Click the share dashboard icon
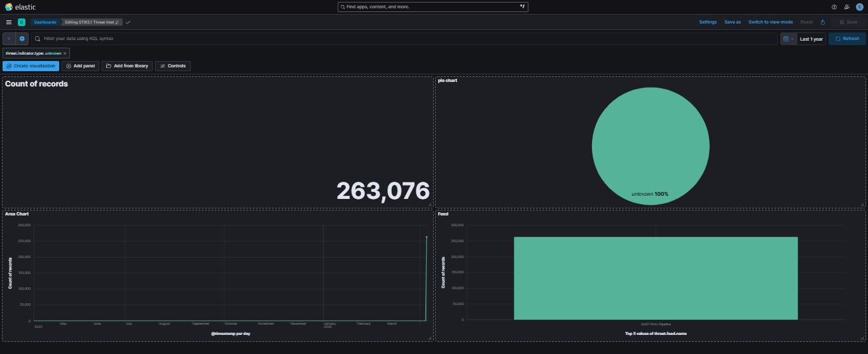868x354 pixels. (823, 22)
